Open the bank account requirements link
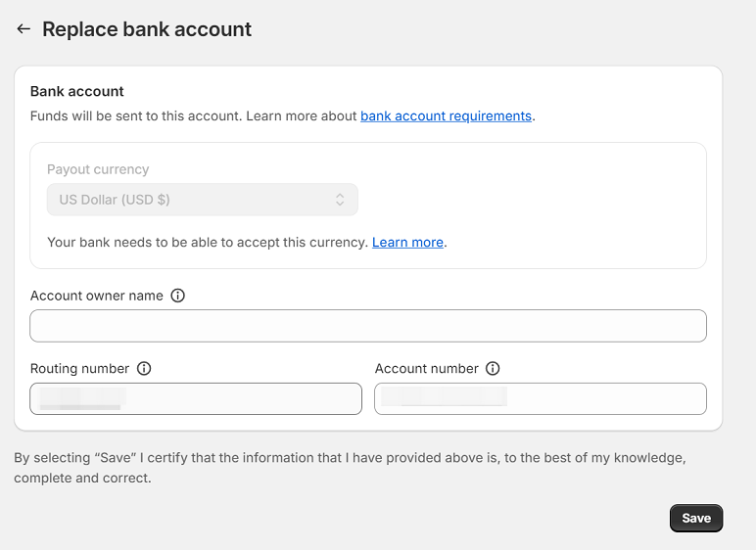Screen dimensions: 756x550 coord(446,115)
